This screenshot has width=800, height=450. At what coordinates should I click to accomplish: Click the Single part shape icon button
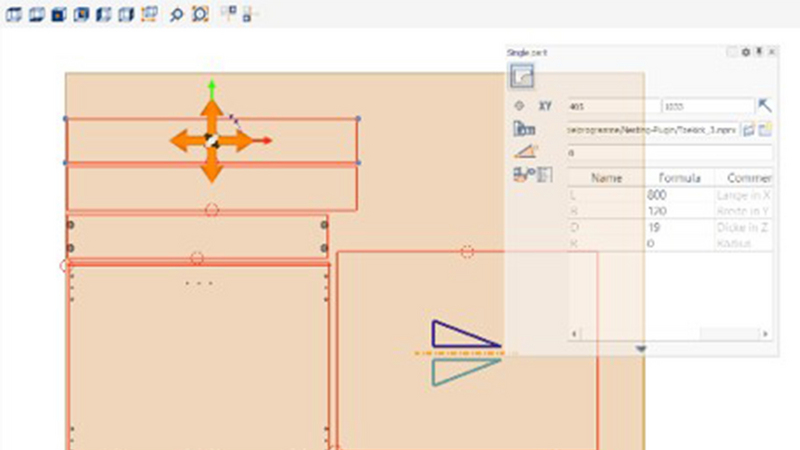pyautogui.click(x=521, y=76)
